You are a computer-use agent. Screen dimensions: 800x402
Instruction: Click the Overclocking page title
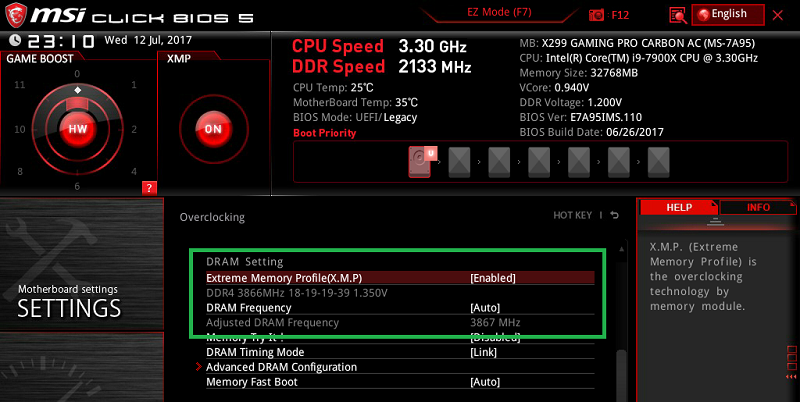pyautogui.click(x=212, y=217)
